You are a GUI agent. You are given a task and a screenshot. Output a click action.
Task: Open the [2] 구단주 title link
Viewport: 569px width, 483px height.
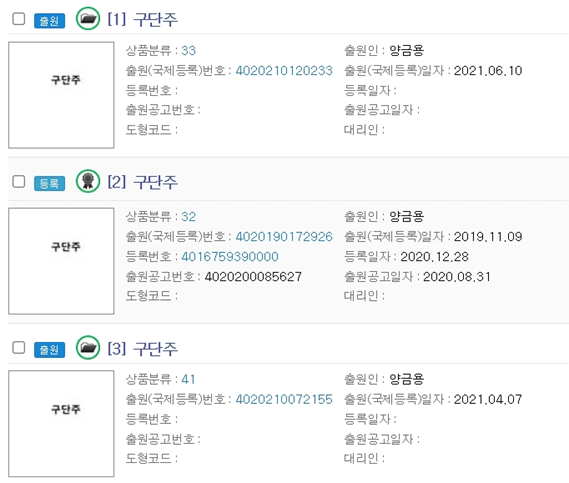(143, 182)
